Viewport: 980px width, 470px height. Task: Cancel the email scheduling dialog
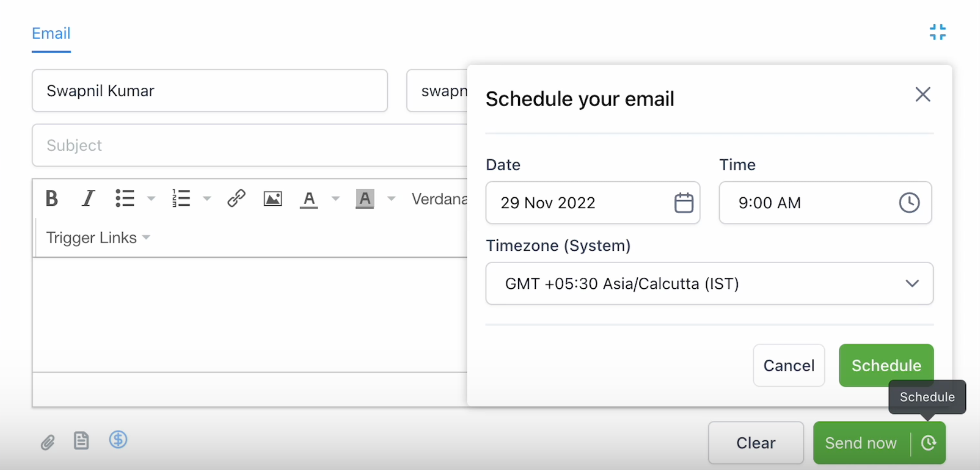click(789, 365)
